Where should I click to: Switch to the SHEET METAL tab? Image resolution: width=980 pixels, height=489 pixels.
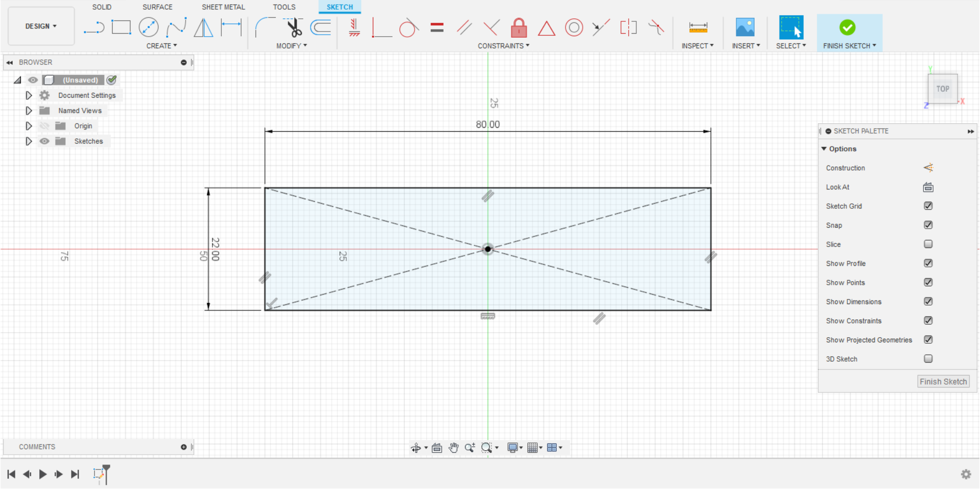tap(223, 7)
